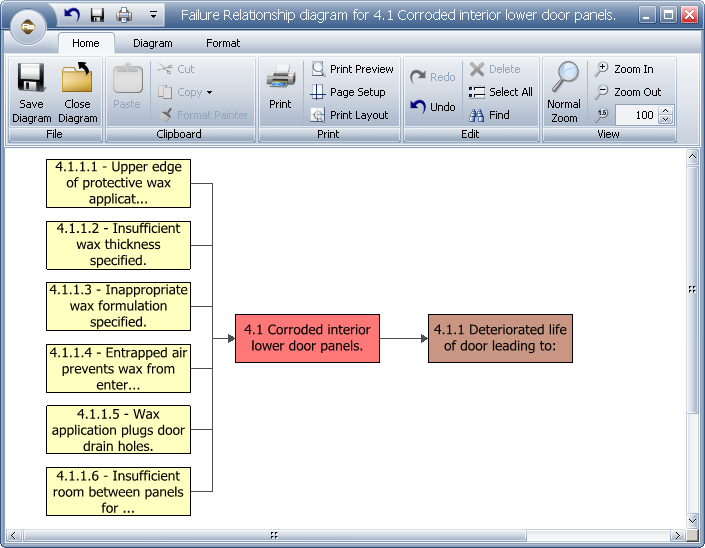Click the zoom percentage input field
The image size is (705, 548).
click(635, 115)
